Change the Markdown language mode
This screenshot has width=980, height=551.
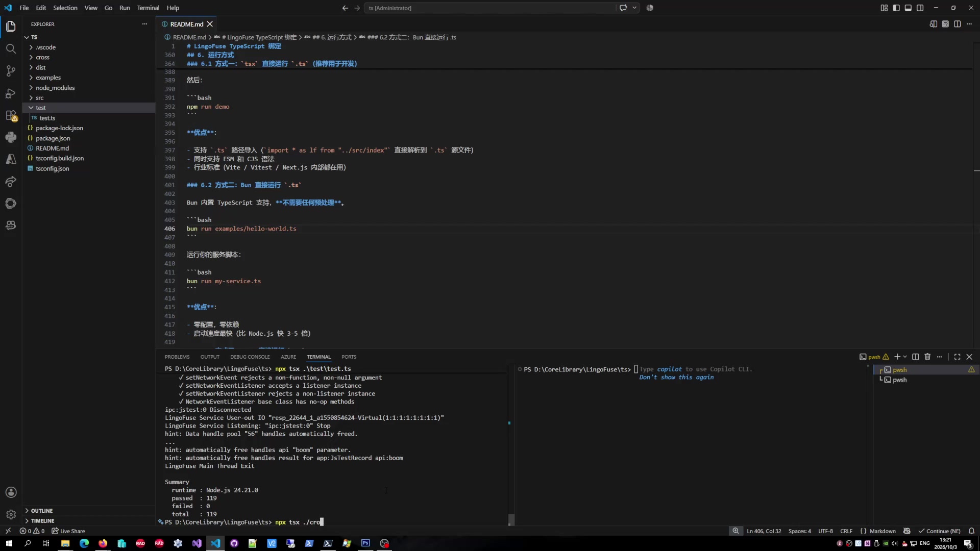(x=883, y=531)
